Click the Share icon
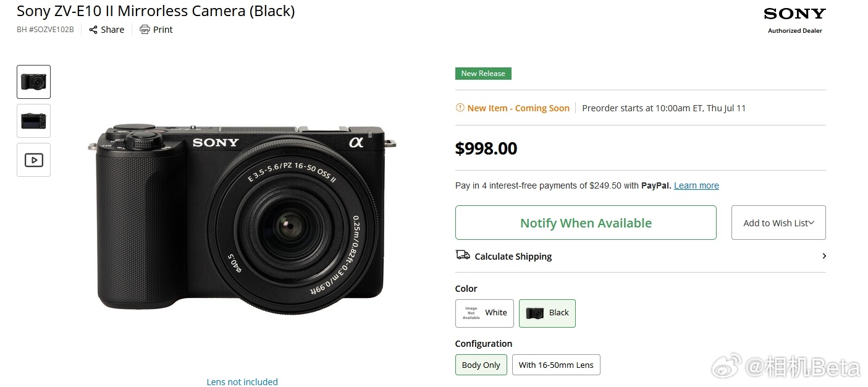Viewport: 868px width, 387px height. pos(93,30)
